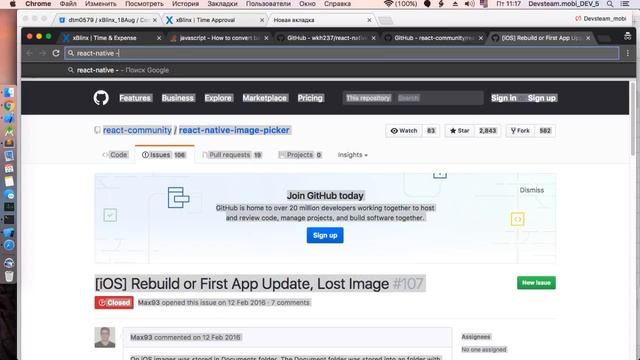The width and height of the screenshot is (640, 360).
Task: Open the Pull requests tab
Action: [232, 155]
